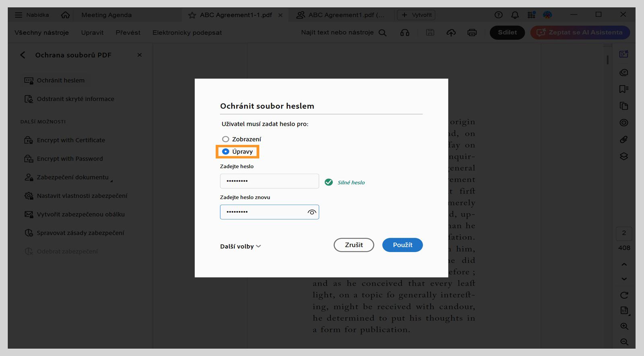644x356 pixels.
Task: Open the Upravit menu
Action: tap(92, 33)
